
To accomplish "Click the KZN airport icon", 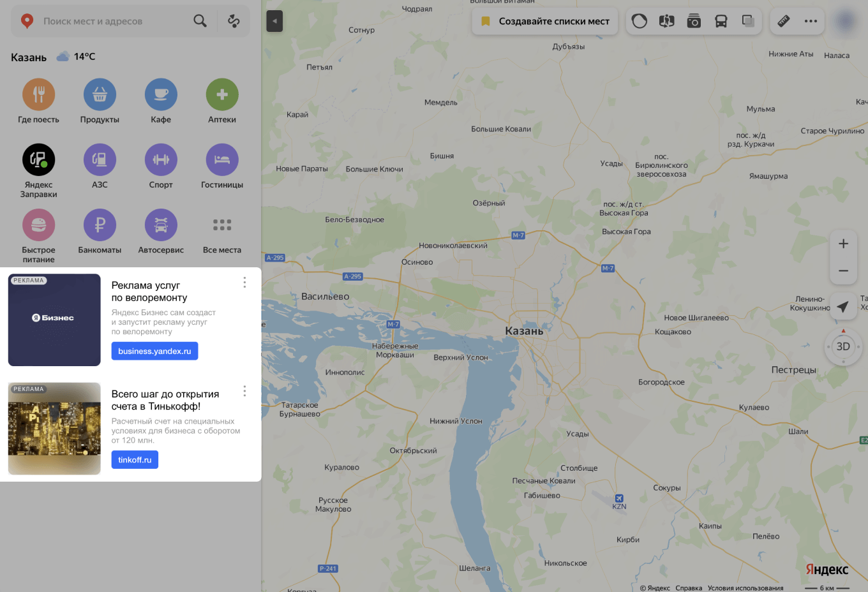I will click(x=619, y=498).
